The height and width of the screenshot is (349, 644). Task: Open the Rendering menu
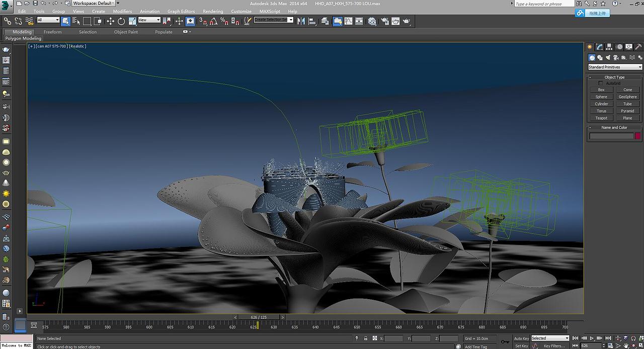[x=213, y=11]
